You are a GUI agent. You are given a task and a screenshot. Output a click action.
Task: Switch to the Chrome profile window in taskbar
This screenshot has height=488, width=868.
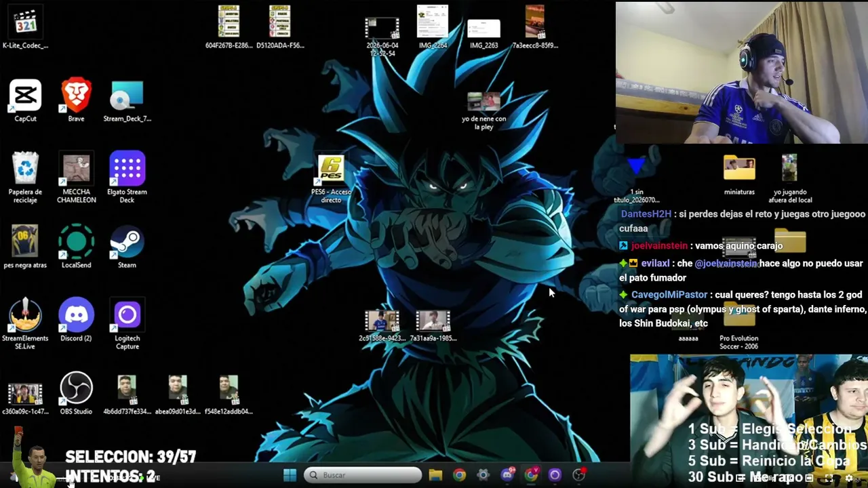tap(531, 475)
